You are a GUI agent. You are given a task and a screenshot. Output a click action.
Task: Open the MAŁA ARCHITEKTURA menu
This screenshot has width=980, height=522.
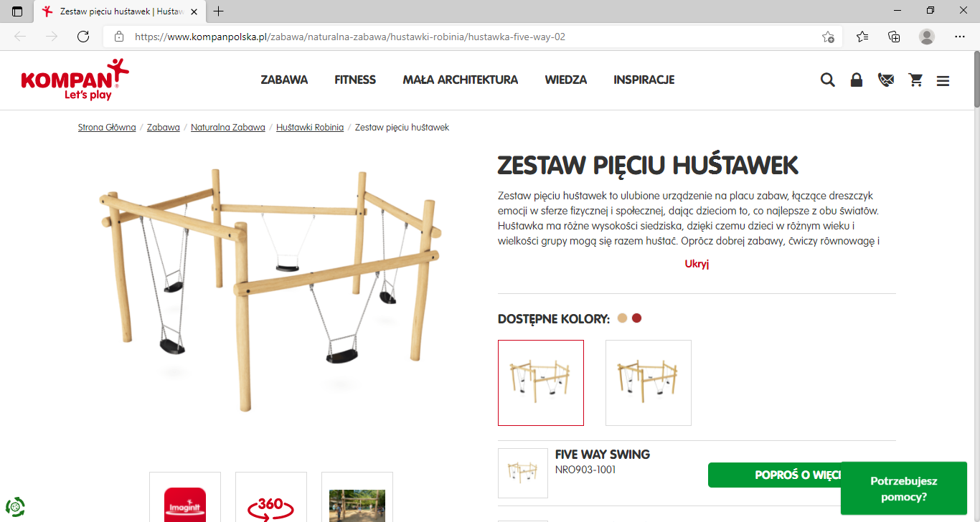pyautogui.click(x=461, y=80)
